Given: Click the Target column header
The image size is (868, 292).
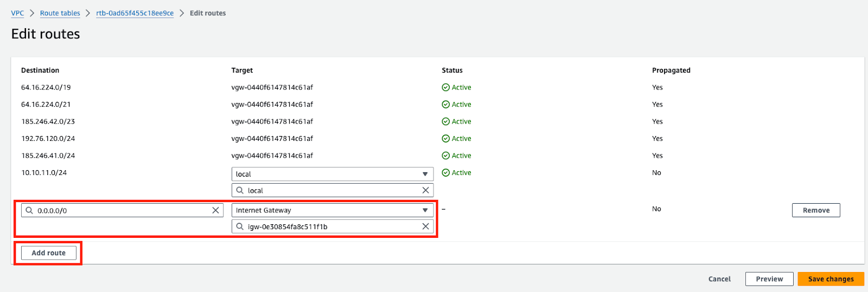Looking at the screenshot, I should point(242,70).
